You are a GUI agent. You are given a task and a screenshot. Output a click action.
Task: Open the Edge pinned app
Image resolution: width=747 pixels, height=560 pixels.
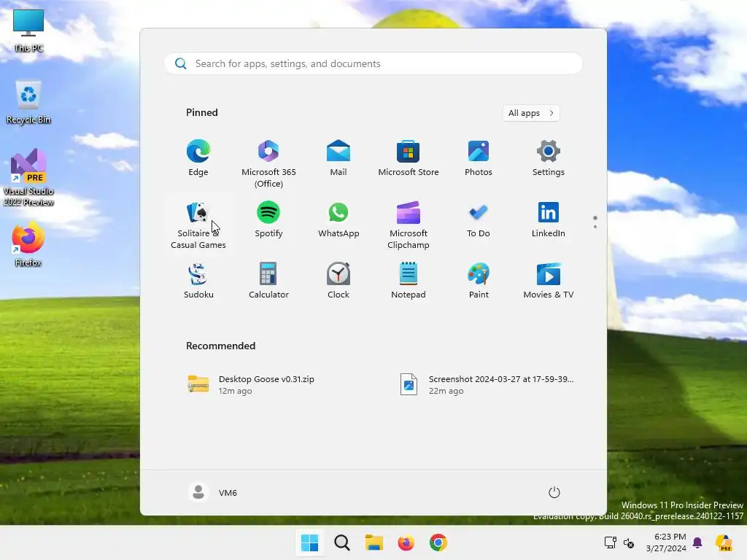pyautogui.click(x=198, y=158)
